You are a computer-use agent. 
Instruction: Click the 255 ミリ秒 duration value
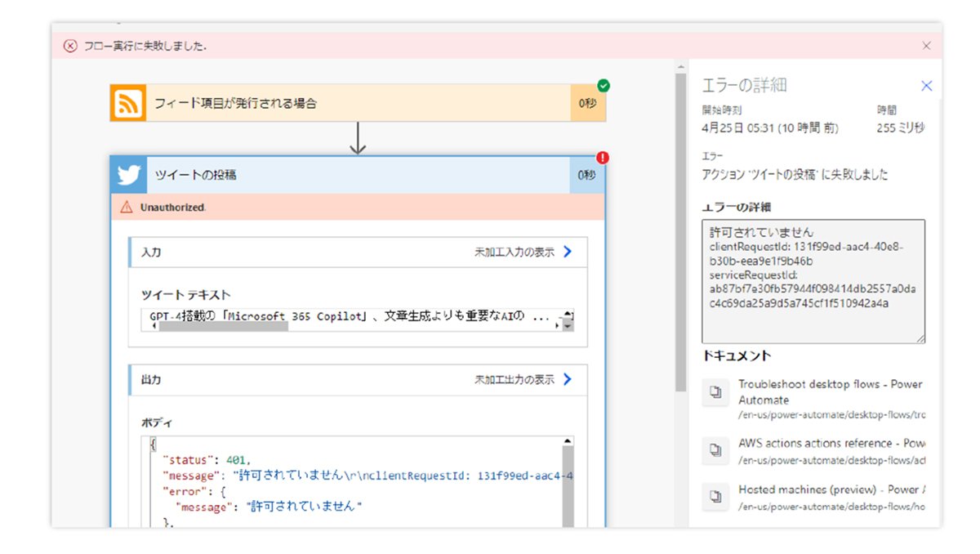pos(900,127)
